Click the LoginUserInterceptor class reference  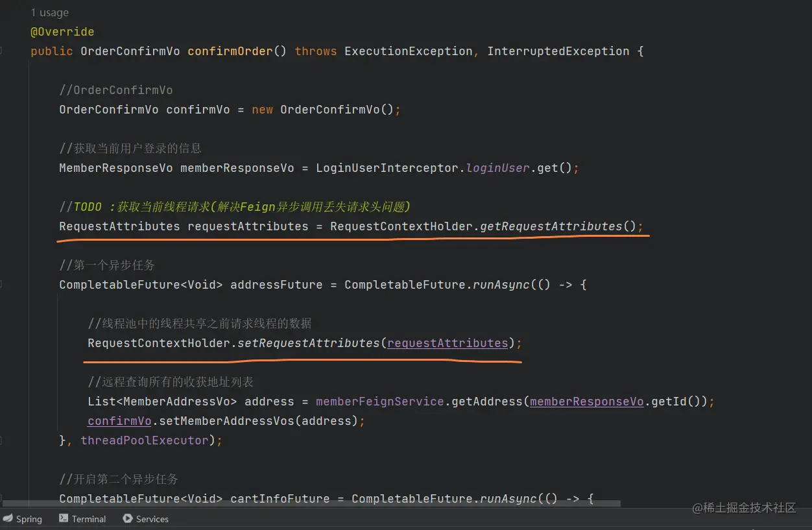pyautogui.click(x=388, y=168)
